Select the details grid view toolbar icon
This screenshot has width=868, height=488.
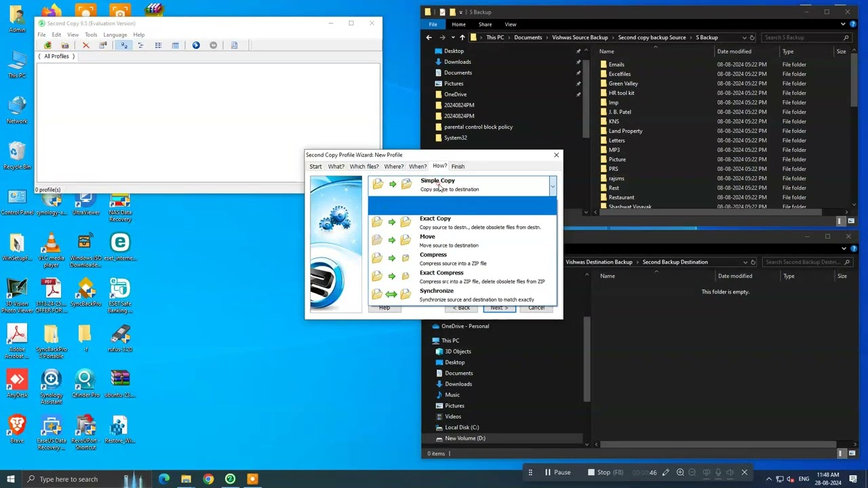175,45
